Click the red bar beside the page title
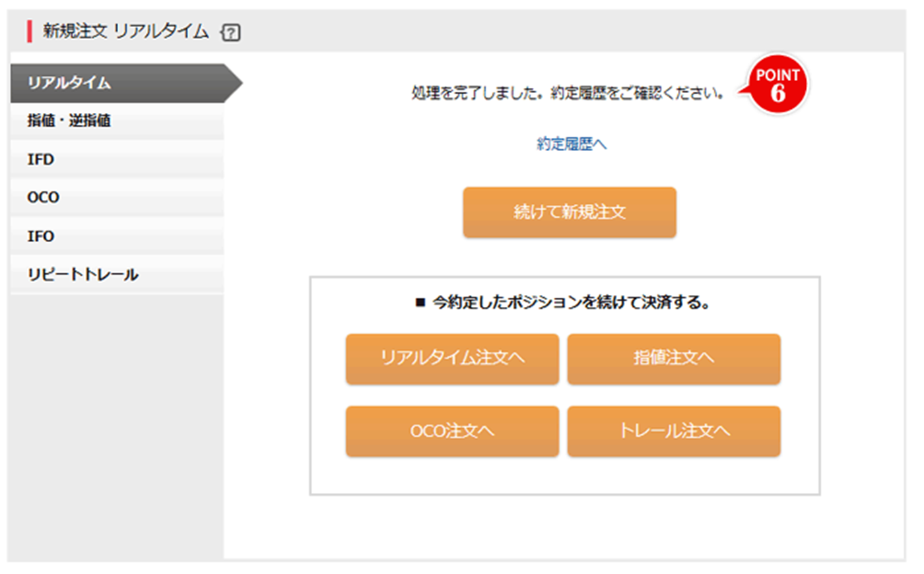 [30, 31]
